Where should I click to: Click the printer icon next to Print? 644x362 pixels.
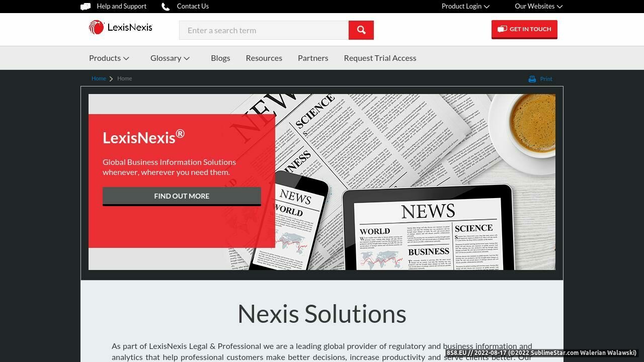[x=532, y=79]
